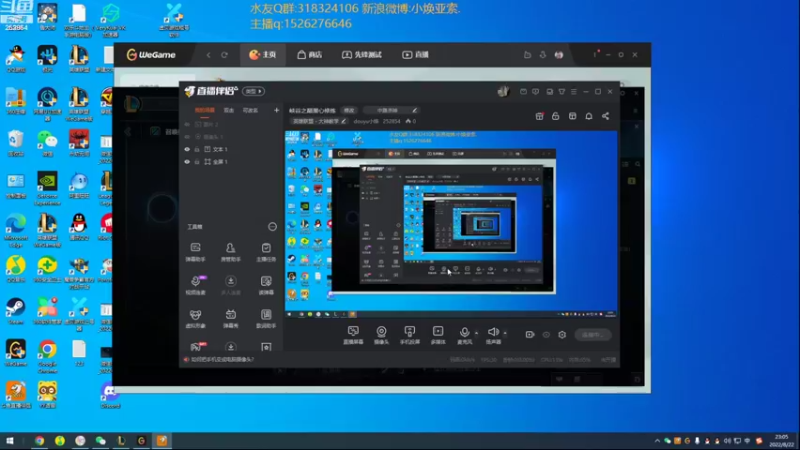Expand speaker options arrow
This screenshot has height=450, width=800.
pyautogui.click(x=505, y=333)
